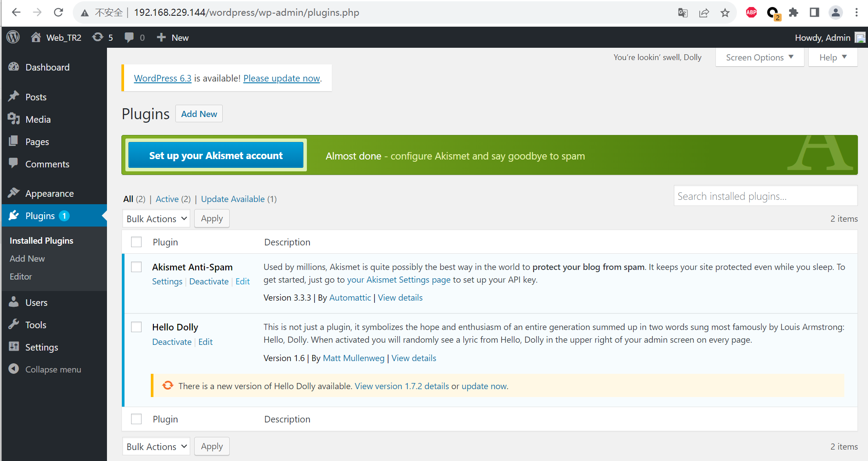Image resolution: width=868 pixels, height=461 pixels.
Task: Check the Akismet Anti-Spam plugin checkbox
Action: (x=136, y=267)
